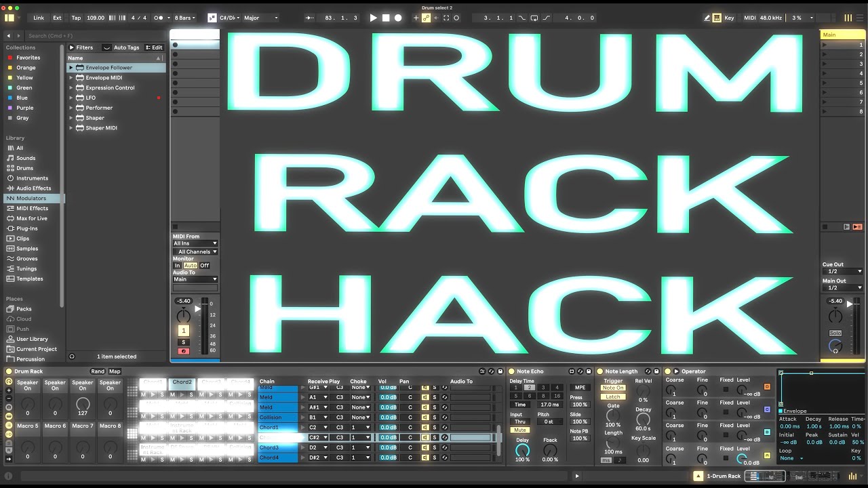Image resolution: width=868 pixels, height=488 pixels.
Task: Select the Chord3 chain
Action: tap(278, 447)
